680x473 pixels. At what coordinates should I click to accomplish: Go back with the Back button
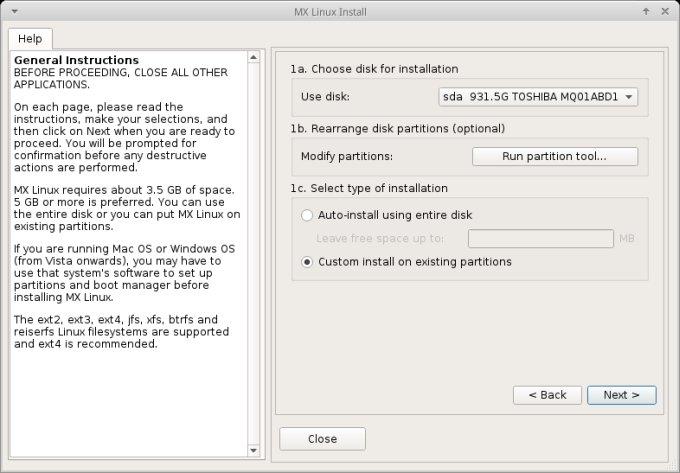click(x=547, y=395)
